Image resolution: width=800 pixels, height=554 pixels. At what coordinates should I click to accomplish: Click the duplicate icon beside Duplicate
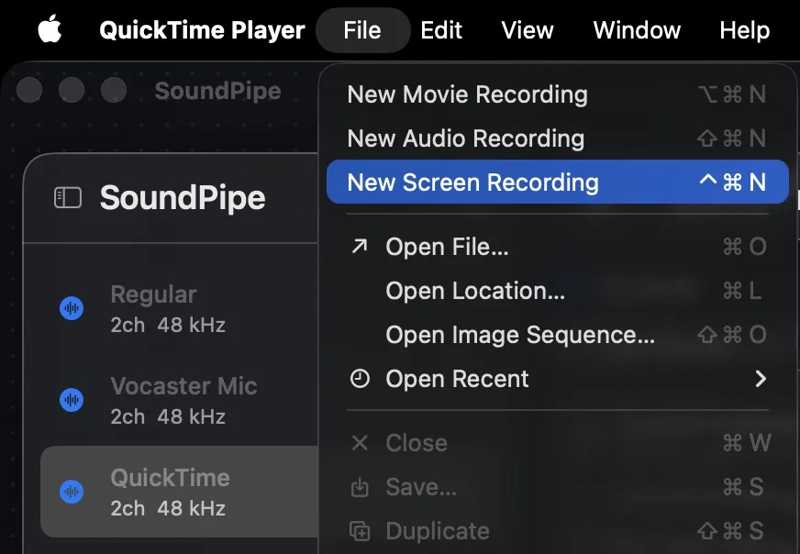(360, 531)
